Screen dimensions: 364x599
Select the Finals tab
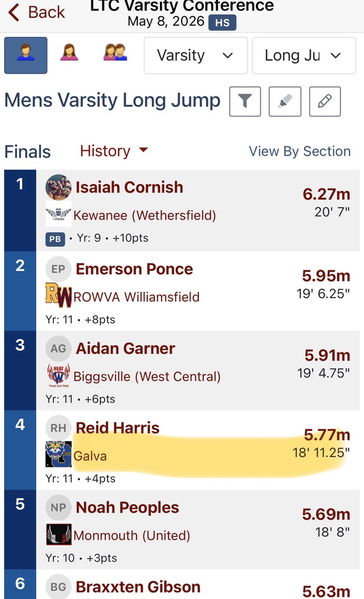27,152
